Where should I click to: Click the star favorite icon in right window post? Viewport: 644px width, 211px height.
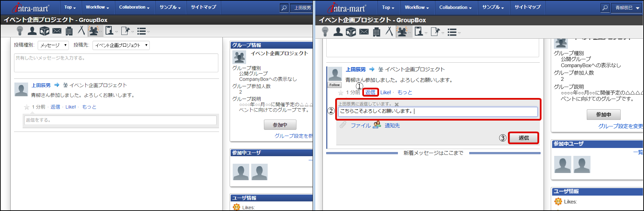(x=341, y=93)
